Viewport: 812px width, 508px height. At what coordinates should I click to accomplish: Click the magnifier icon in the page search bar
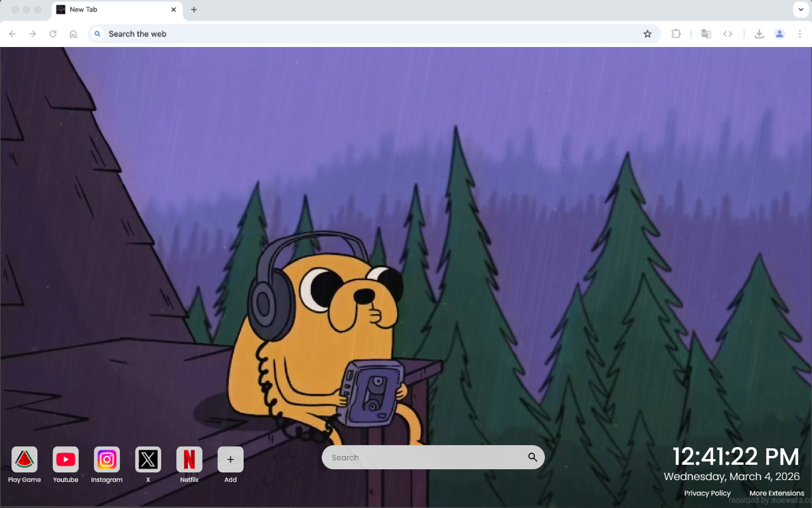pos(532,457)
